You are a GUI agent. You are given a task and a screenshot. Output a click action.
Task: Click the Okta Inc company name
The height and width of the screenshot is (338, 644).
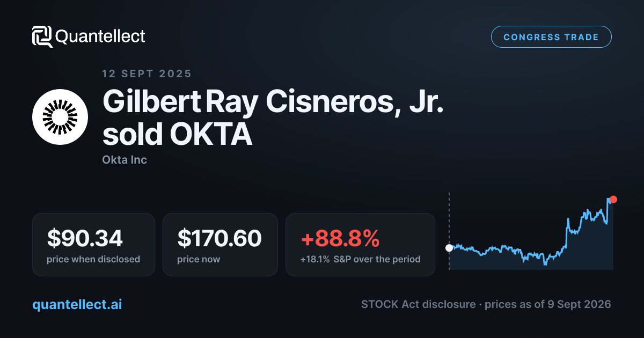pyautogui.click(x=125, y=160)
